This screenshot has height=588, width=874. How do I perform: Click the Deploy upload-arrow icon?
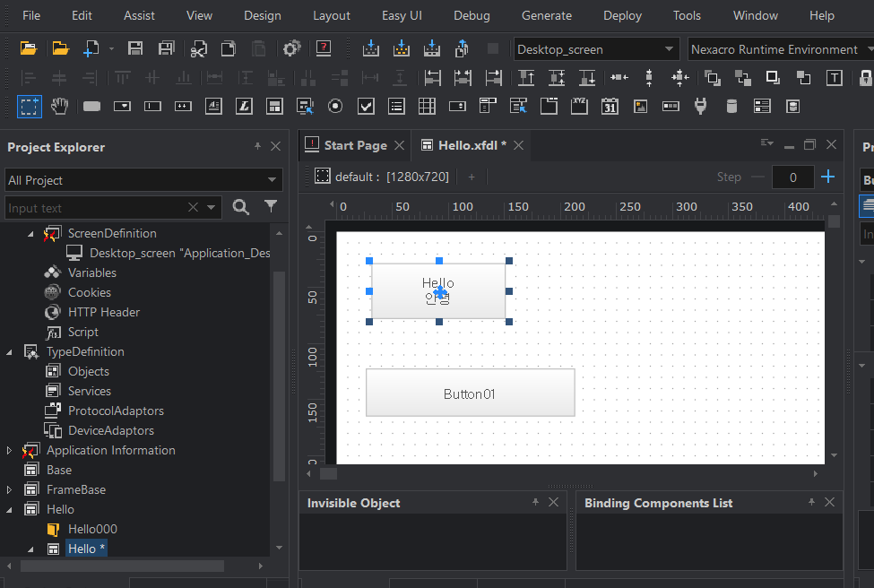point(462,49)
